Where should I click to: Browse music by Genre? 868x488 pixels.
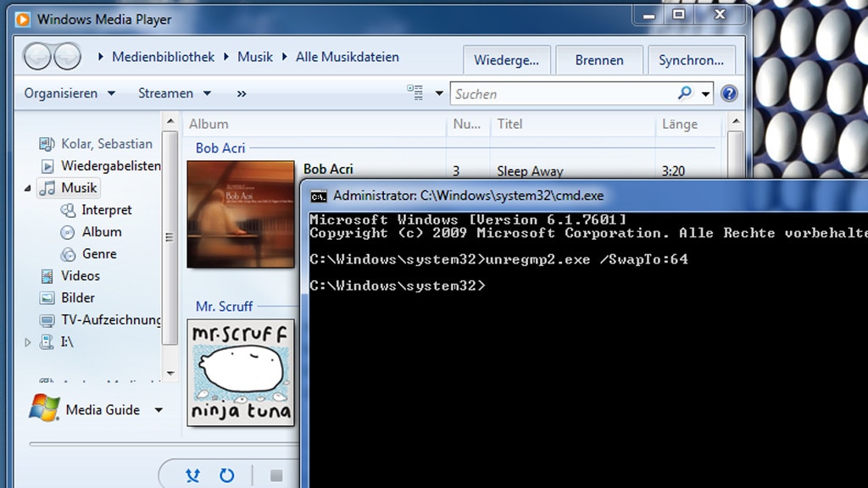[x=99, y=254]
